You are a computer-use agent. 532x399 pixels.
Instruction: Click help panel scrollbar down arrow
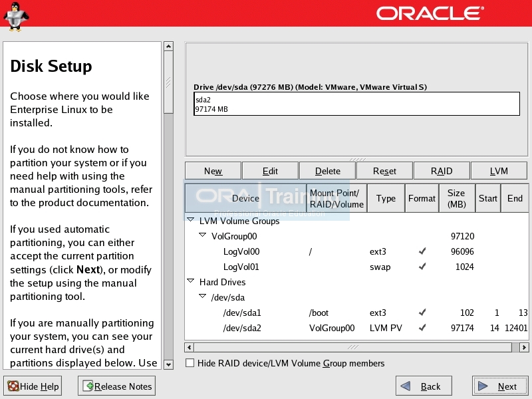[168, 364]
